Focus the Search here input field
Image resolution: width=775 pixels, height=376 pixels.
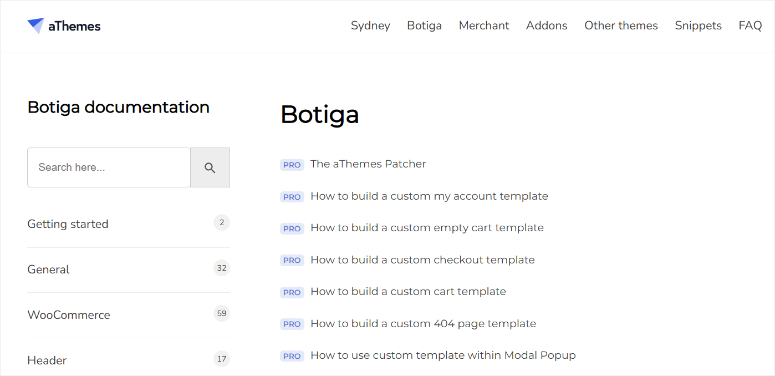coord(109,167)
